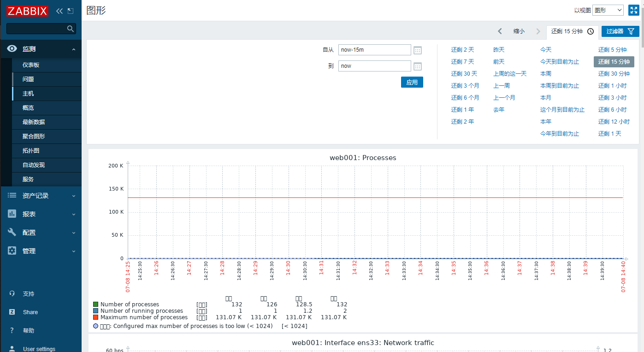The image size is (644, 352).
Task: Open 仪表板 in the sidebar
Action: coord(47,65)
